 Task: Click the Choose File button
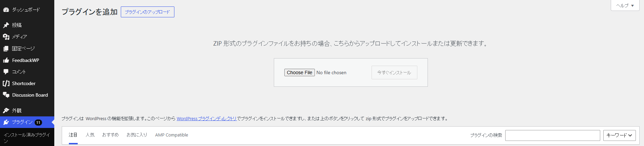point(299,72)
